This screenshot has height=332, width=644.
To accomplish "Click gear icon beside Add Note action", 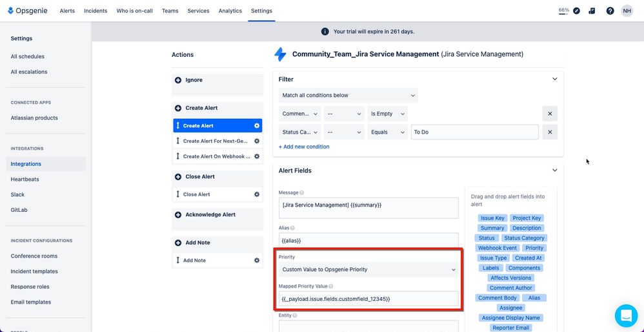I will tap(257, 260).
